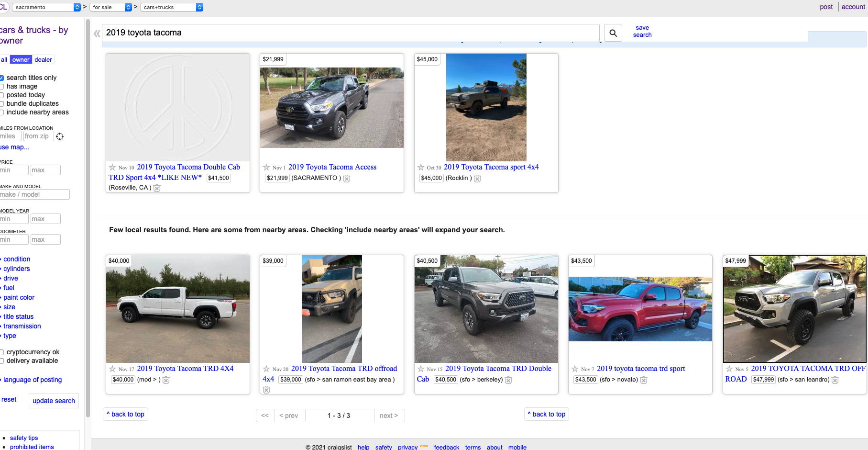Open the red tacoma trd sport photo

(x=640, y=309)
